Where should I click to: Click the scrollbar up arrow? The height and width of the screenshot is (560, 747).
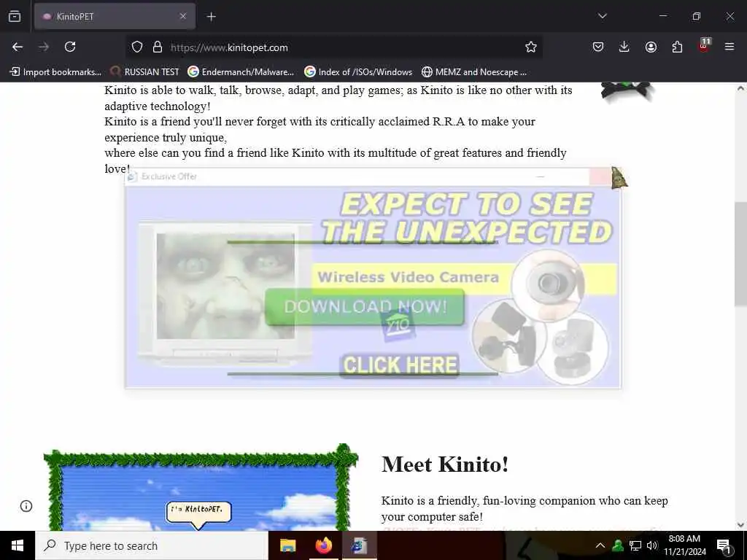pyautogui.click(x=740, y=88)
